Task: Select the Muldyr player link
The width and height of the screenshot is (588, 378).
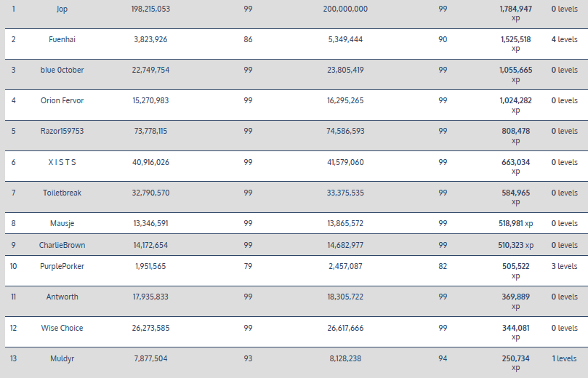Action: pos(62,358)
